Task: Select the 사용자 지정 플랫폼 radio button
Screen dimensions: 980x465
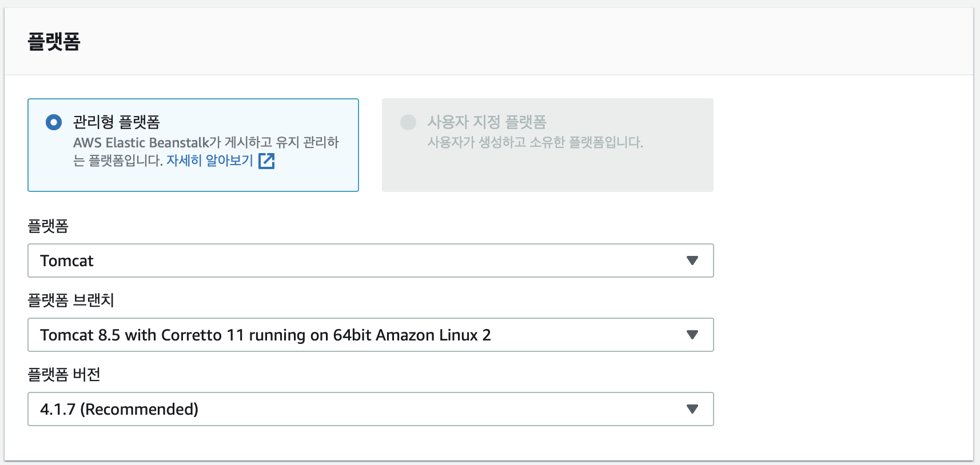Action: point(408,122)
